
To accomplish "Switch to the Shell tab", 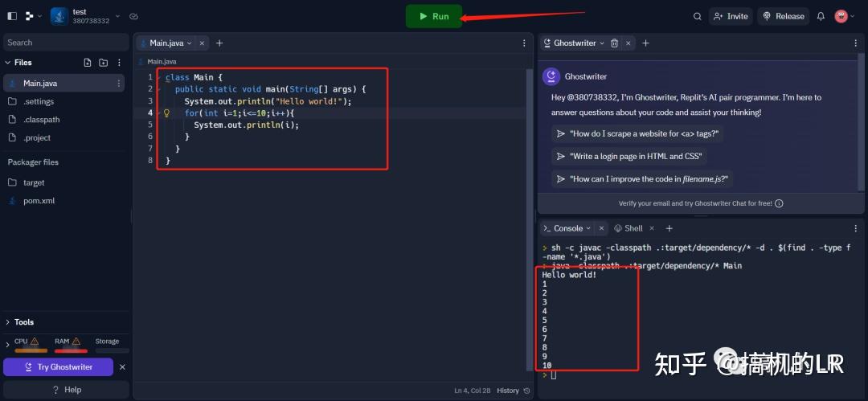I will click(x=628, y=228).
